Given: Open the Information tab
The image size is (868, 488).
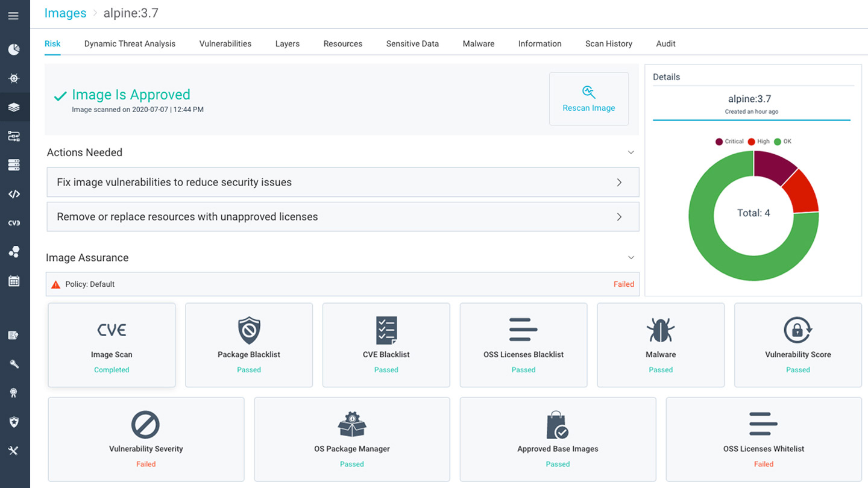Looking at the screenshot, I should tap(540, 43).
